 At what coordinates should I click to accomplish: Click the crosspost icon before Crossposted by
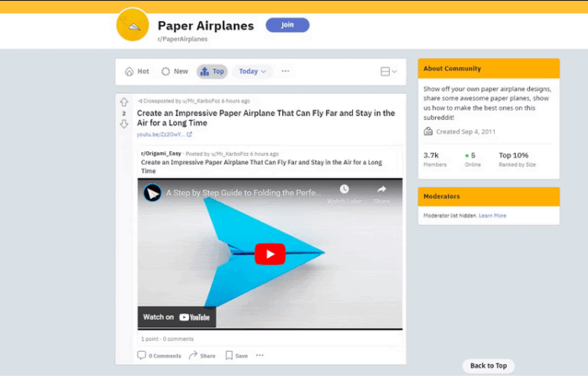pyautogui.click(x=140, y=101)
